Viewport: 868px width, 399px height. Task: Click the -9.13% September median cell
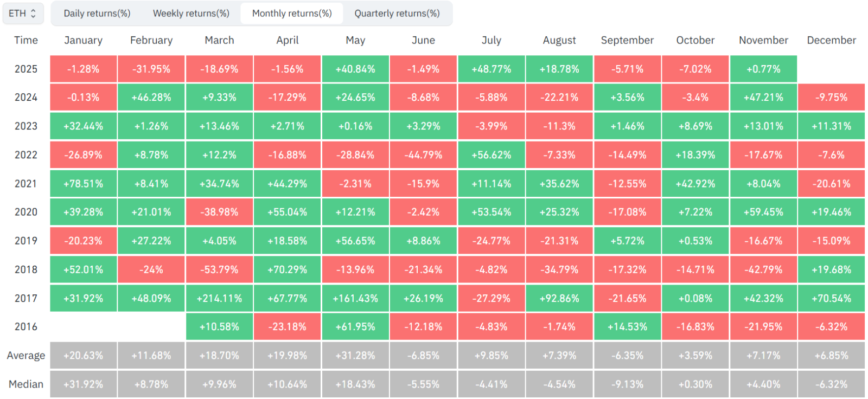(627, 384)
